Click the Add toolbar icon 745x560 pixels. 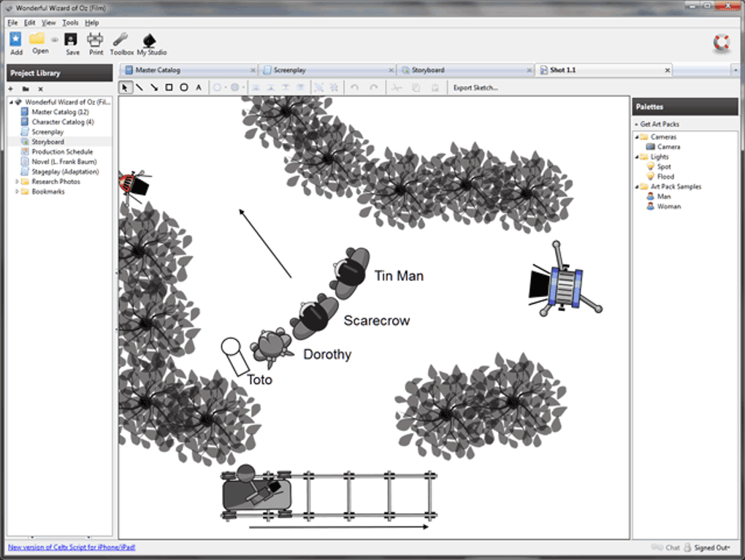tap(15, 43)
